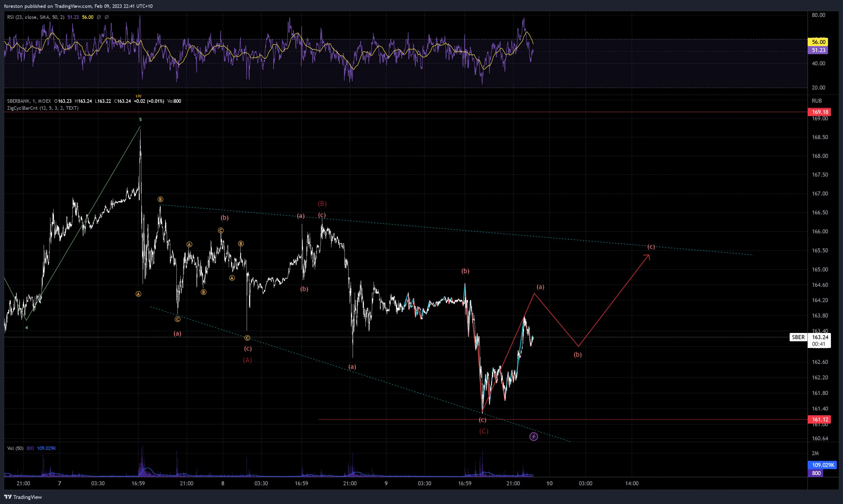Image resolution: width=843 pixels, height=504 pixels.
Task: Click the 14:00 time axis label
Action: [x=632, y=483]
